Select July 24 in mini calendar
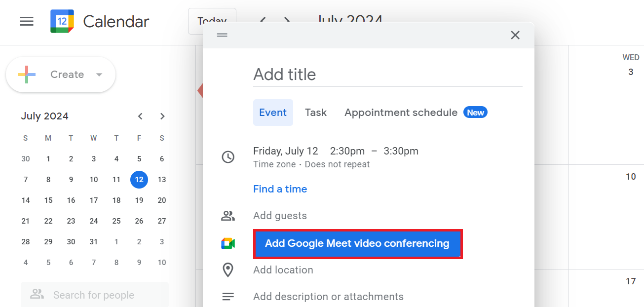This screenshot has width=644, height=307. pos(94,221)
